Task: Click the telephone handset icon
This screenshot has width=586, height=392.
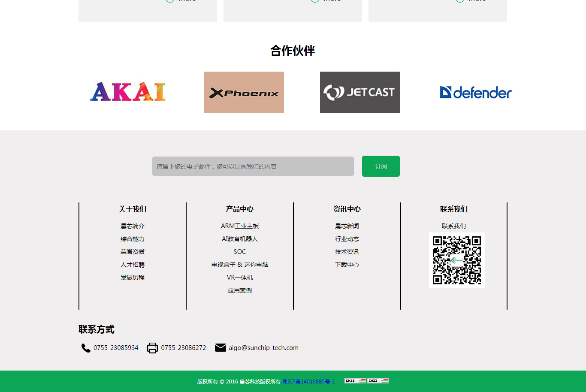Action: coord(86,348)
